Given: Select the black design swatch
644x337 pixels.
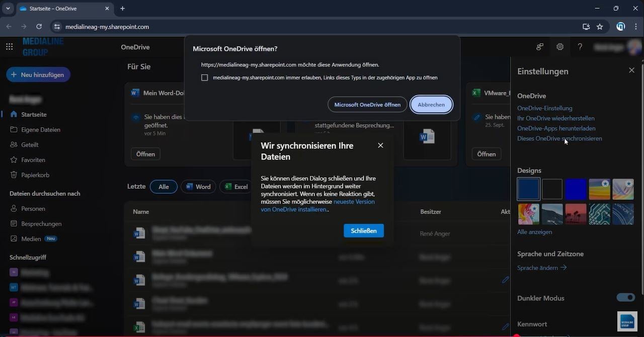Looking at the screenshot, I should pyautogui.click(x=552, y=189).
